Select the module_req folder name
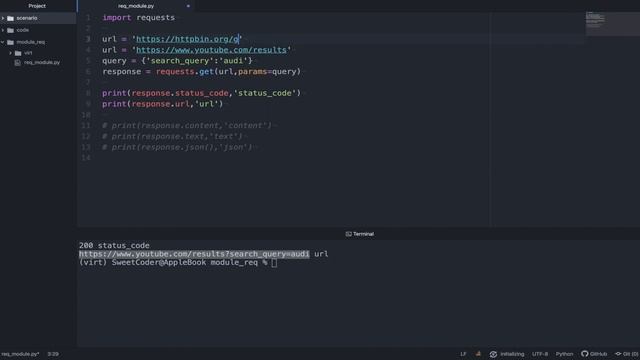Screen dimensions: 640x360 click(x=31, y=42)
